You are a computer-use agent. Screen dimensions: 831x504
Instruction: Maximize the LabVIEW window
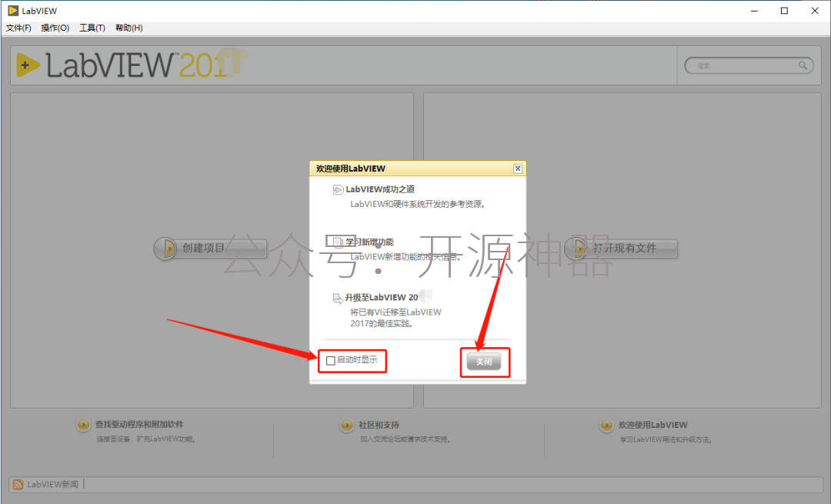click(784, 11)
